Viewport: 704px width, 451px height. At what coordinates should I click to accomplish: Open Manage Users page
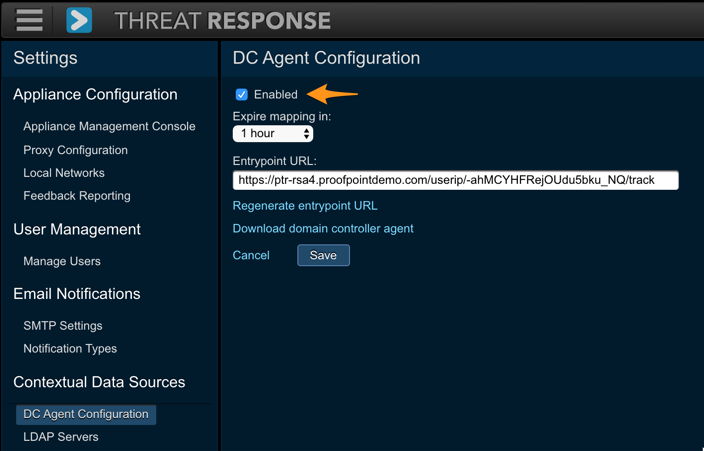[62, 261]
